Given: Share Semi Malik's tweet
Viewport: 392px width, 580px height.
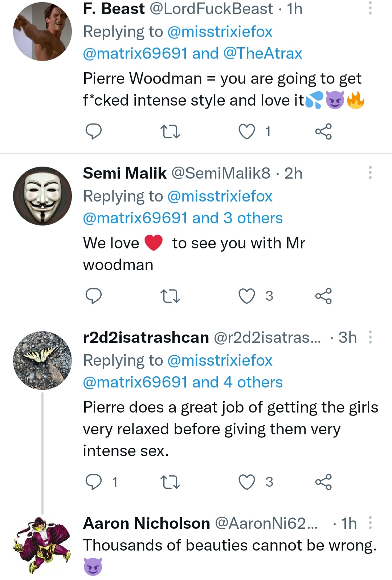Looking at the screenshot, I should coord(323,296).
